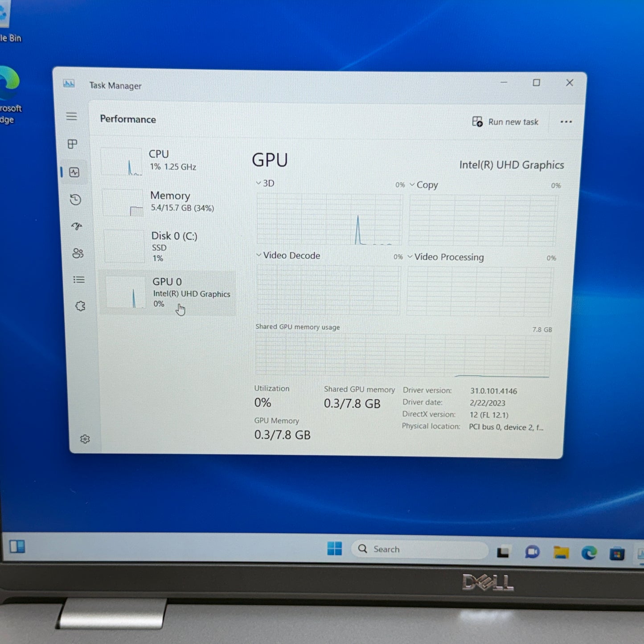Image resolution: width=644 pixels, height=644 pixels.
Task: Click the Run new task button
Action: point(505,122)
